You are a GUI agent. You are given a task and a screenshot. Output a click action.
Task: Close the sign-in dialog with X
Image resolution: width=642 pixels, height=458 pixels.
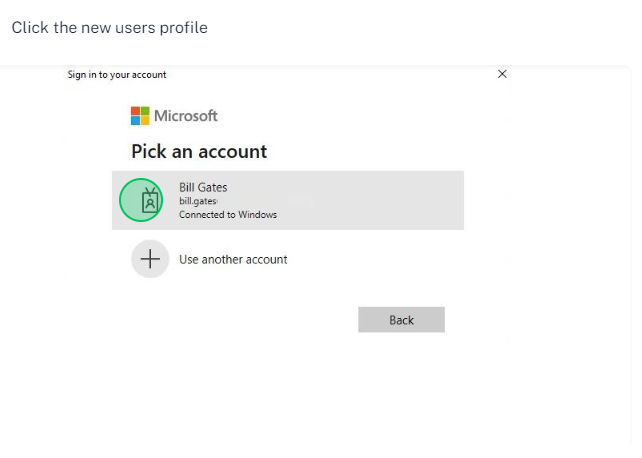click(502, 74)
